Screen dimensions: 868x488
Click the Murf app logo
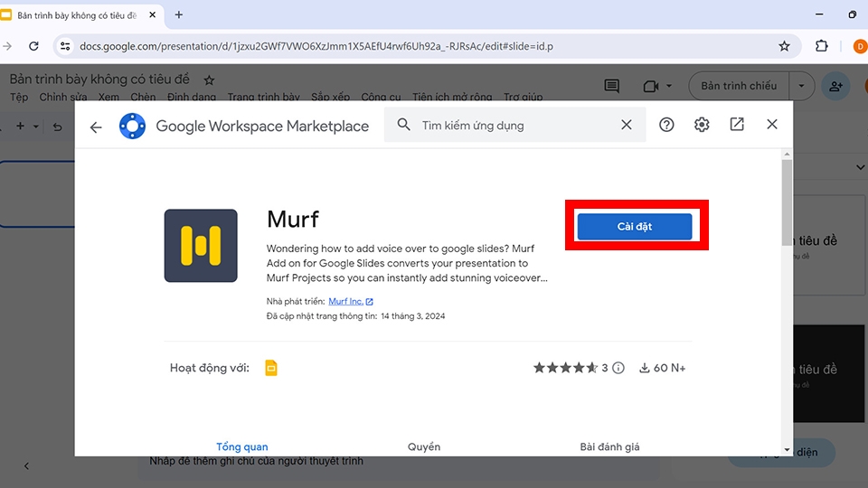click(x=201, y=246)
